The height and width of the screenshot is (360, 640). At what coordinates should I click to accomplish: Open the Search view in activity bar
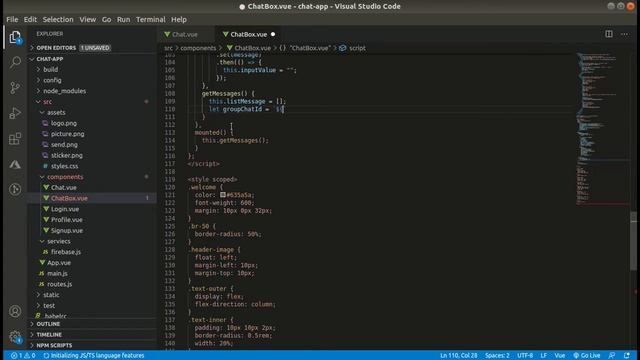click(15, 62)
